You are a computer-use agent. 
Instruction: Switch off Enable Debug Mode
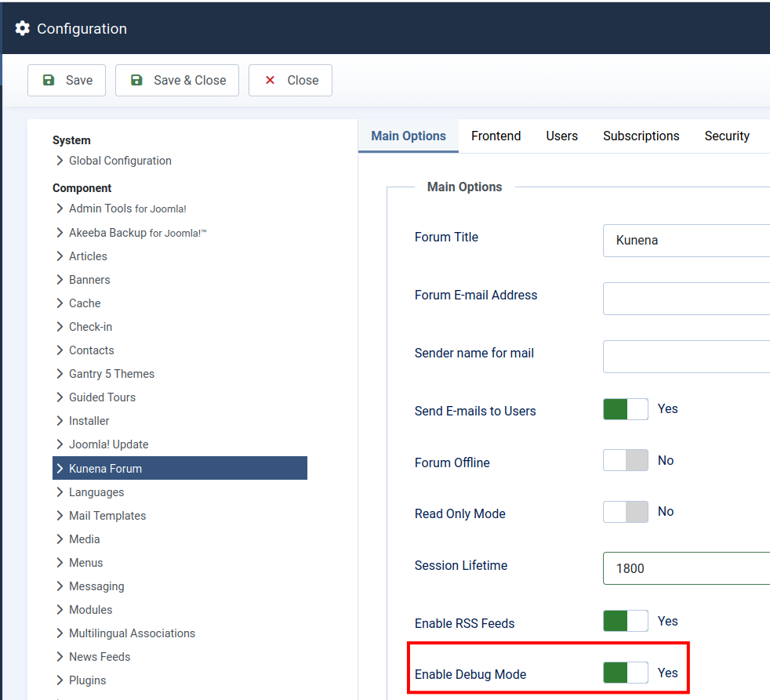625,673
